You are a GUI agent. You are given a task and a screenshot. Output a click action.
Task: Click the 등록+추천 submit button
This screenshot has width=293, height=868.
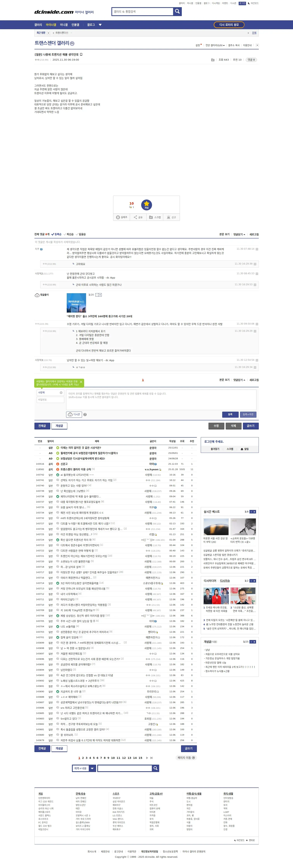(x=248, y=415)
